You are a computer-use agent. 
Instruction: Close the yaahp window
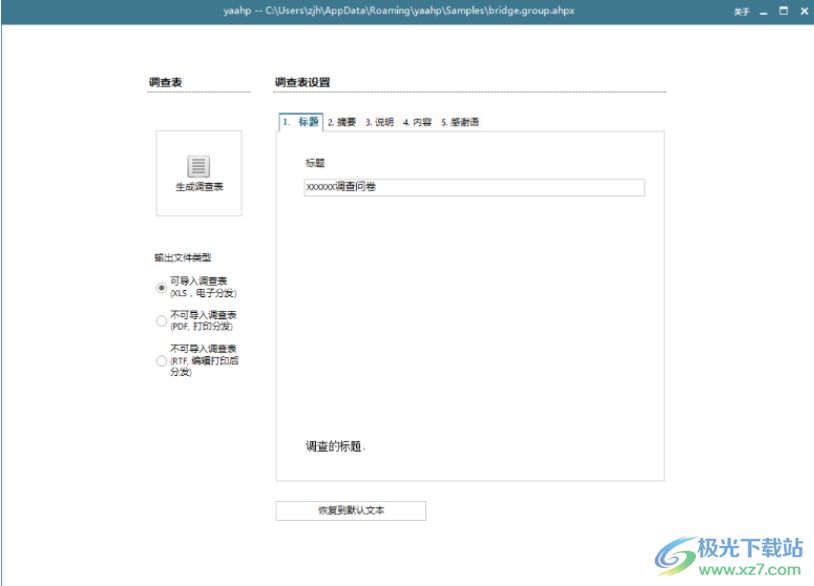[x=804, y=11]
